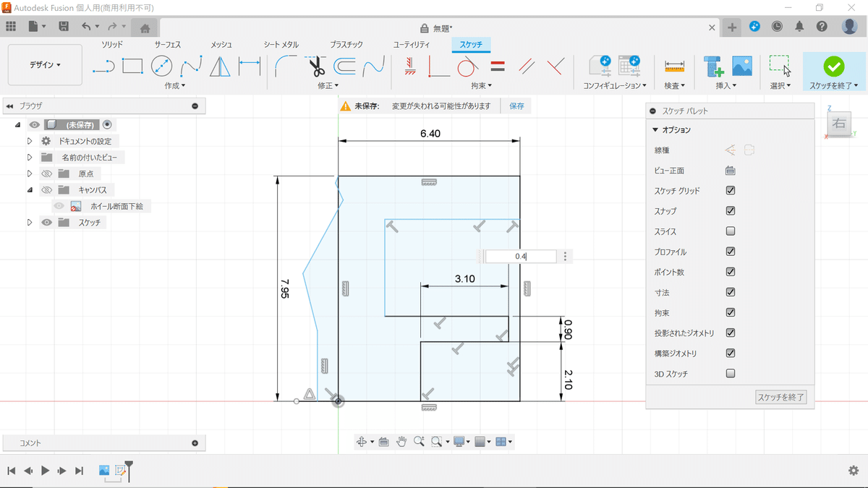This screenshot has height=488, width=868.
Task: Click the Look At icon in Sketch Palette
Action: pyautogui.click(x=731, y=171)
